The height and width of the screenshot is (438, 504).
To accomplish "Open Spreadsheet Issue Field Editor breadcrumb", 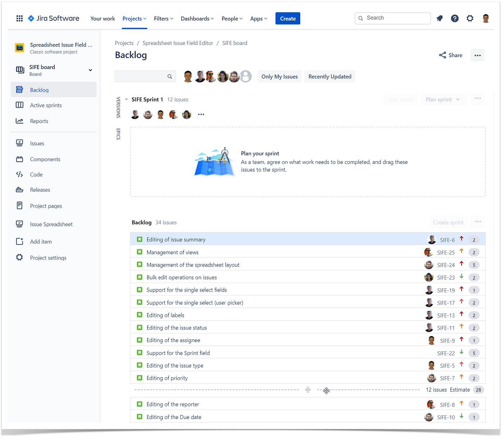I will (x=178, y=43).
